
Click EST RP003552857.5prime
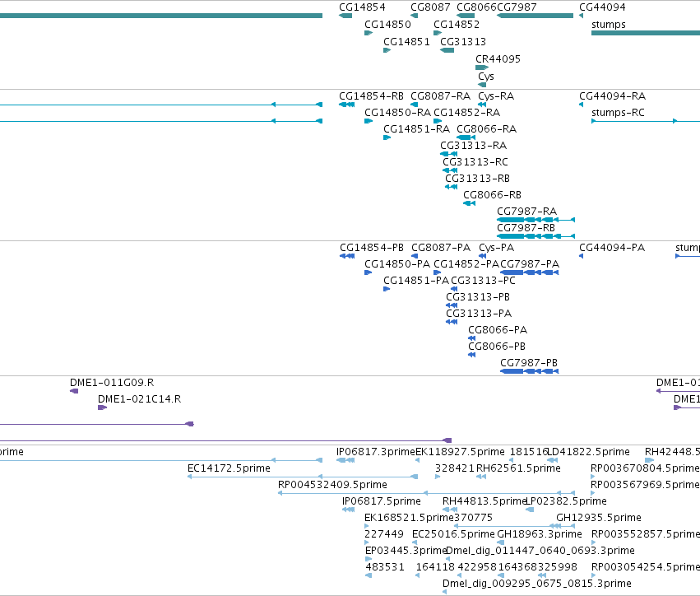click(x=593, y=542)
